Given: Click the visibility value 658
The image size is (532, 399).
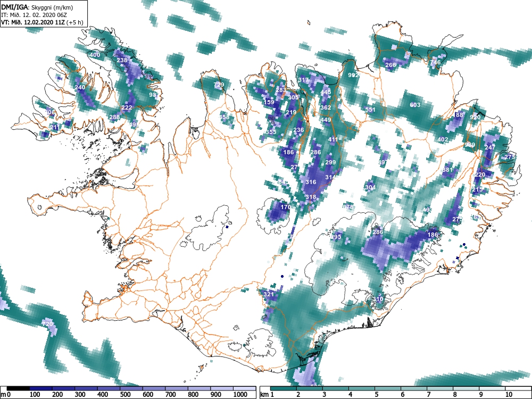Looking at the screenshot, I should (x=224, y=117).
